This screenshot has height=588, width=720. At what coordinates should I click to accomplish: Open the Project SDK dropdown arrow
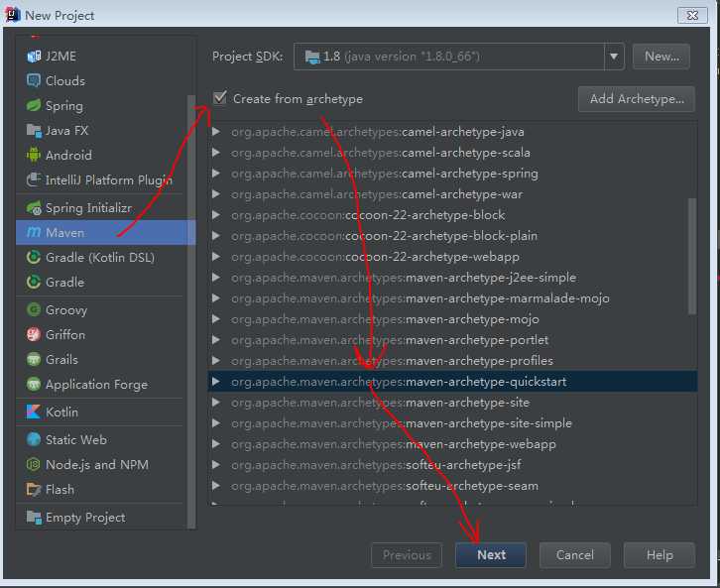[x=614, y=57]
